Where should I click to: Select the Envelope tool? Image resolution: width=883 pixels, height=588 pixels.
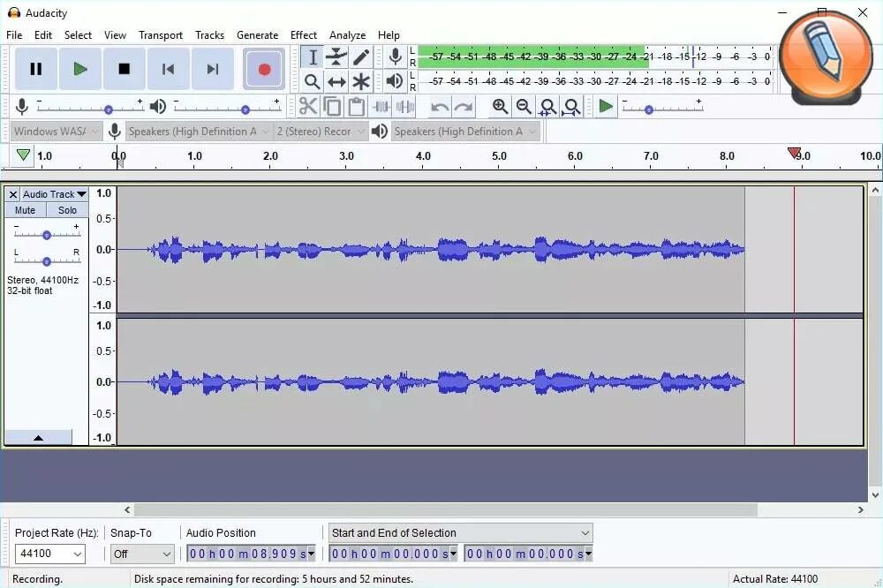coord(336,57)
